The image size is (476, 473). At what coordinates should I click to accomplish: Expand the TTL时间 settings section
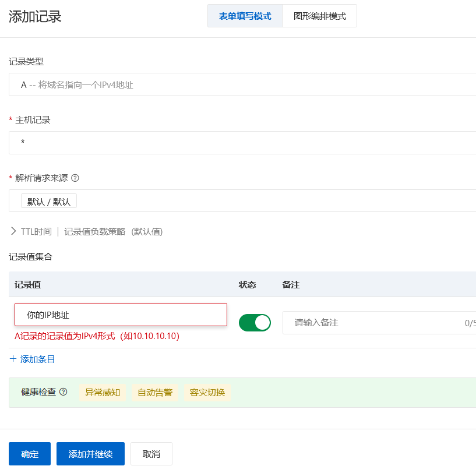32,230
